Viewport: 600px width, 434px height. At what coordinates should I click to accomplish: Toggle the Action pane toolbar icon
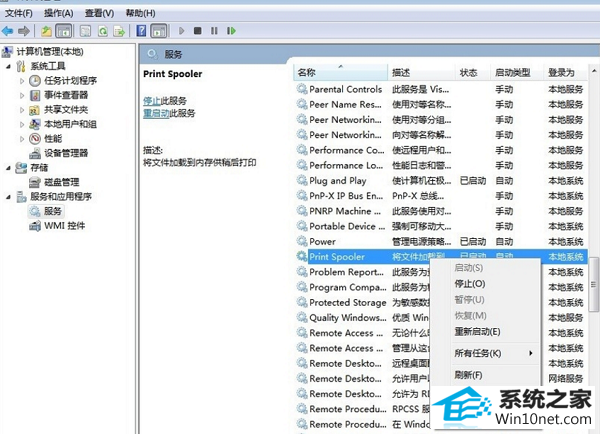(158, 31)
